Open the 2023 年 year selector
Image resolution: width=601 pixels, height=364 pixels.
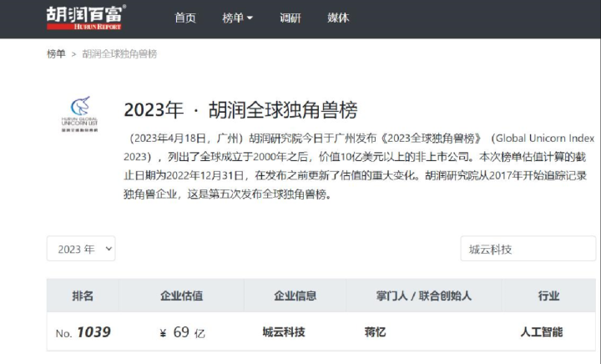click(x=81, y=249)
